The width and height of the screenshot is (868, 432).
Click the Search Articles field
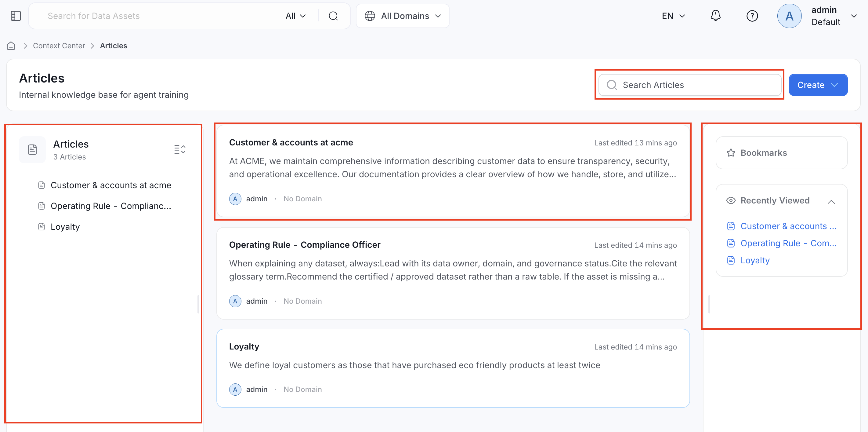coord(690,85)
